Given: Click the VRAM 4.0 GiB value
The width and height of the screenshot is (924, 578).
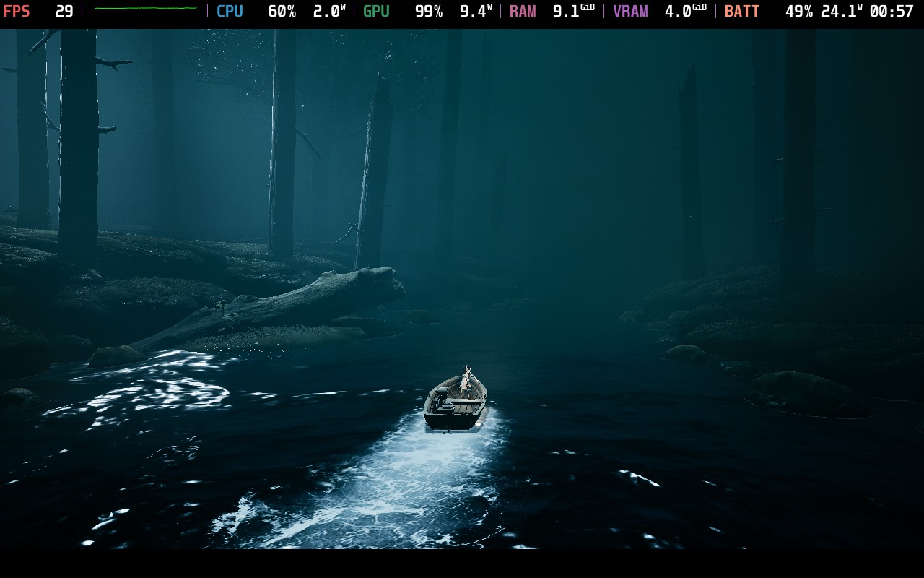Looking at the screenshot, I should point(685,12).
